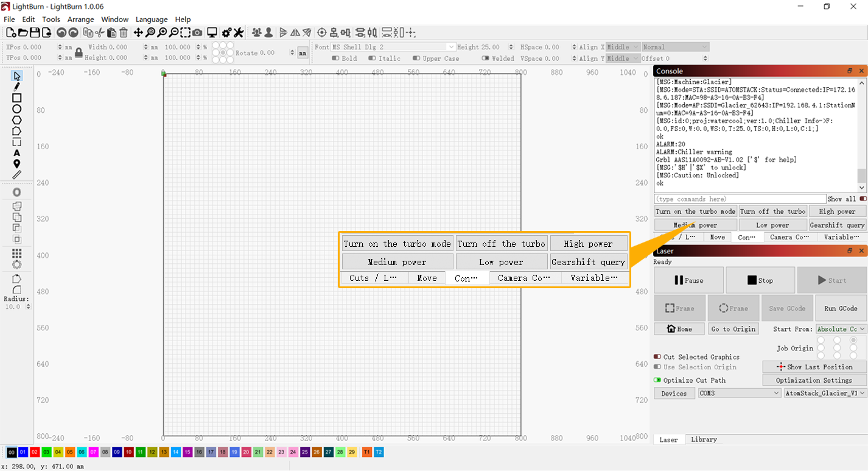Open the Normal text layout dropdown
The width and height of the screenshot is (868, 471).
(x=676, y=47)
